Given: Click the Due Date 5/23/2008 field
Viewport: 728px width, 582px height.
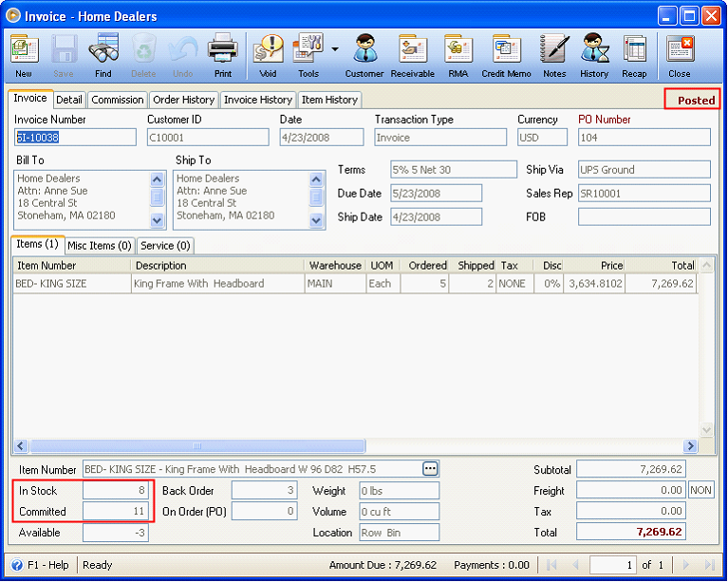Looking at the screenshot, I should (x=436, y=194).
